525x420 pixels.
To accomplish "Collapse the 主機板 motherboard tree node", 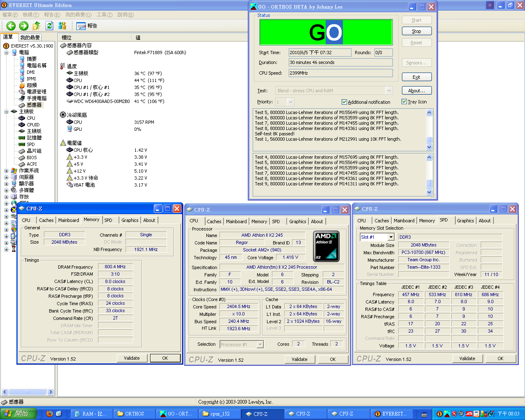I will (6, 112).
